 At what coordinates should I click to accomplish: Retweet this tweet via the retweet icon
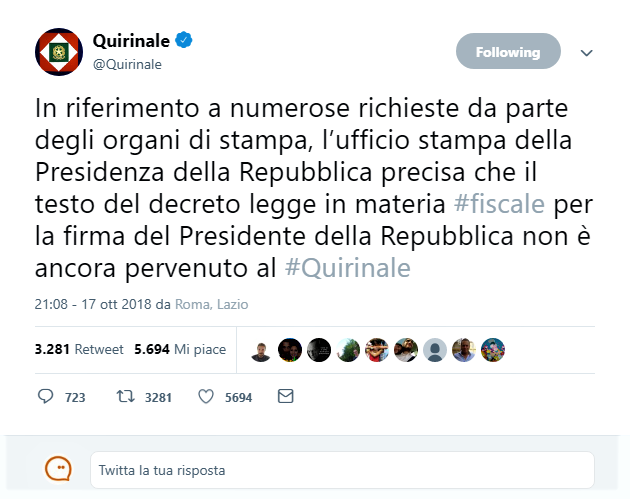pos(125,397)
